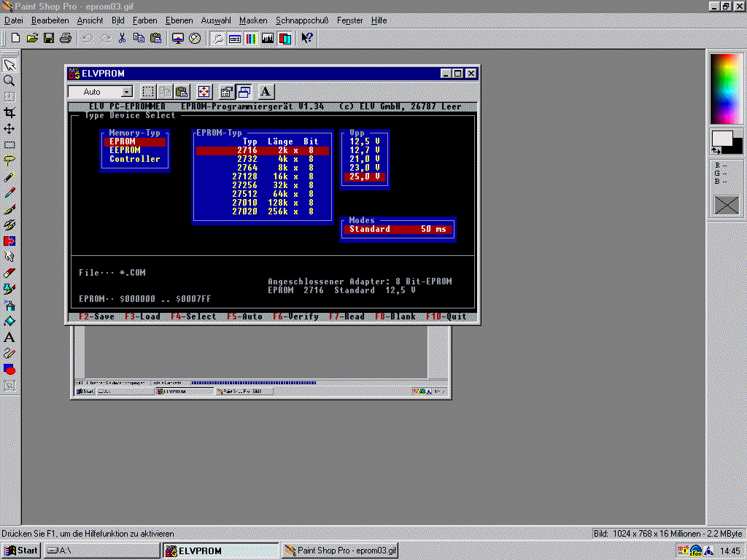Open the Ebenen menu
The height and width of the screenshot is (560, 747).
(x=179, y=20)
